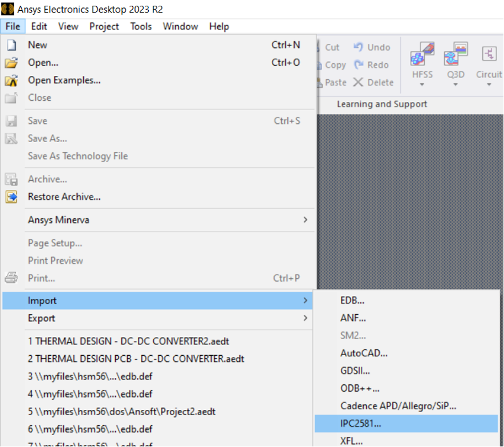Select Cadence APD/Allegro/SiP import option
504x447 pixels.
tap(398, 406)
